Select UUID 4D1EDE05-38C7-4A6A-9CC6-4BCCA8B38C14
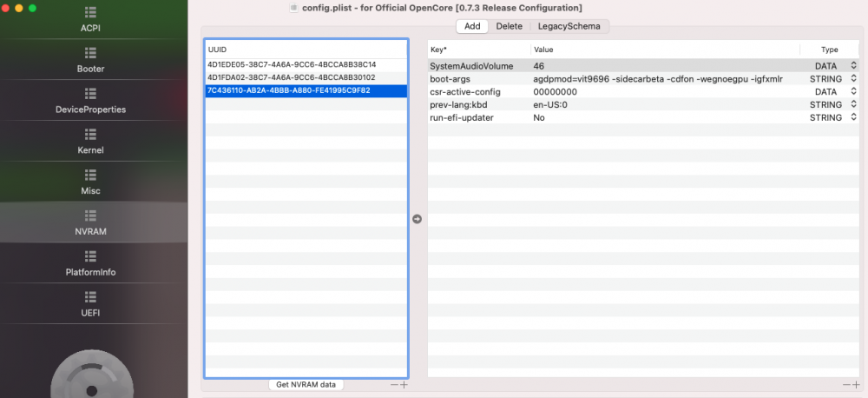Viewport: 868px width, 398px height. click(306, 64)
